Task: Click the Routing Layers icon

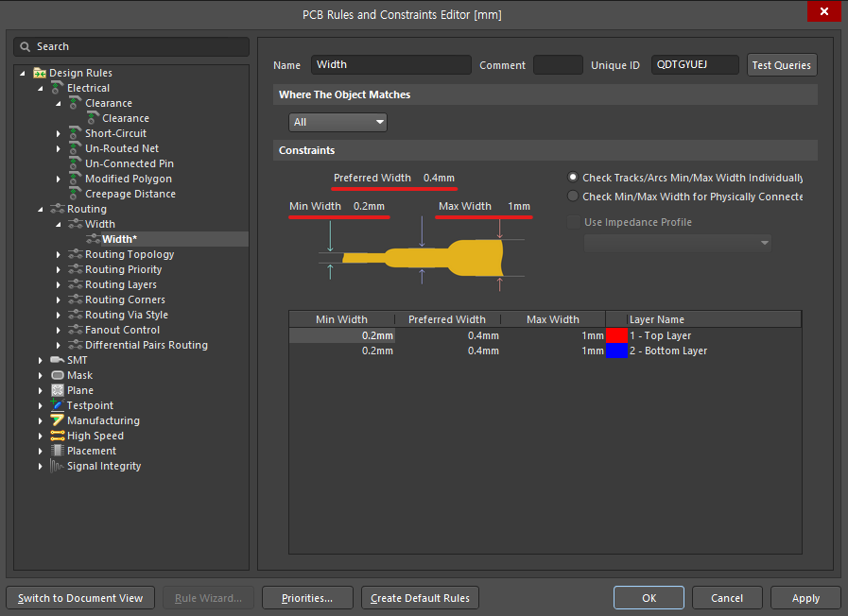Action: (76, 284)
